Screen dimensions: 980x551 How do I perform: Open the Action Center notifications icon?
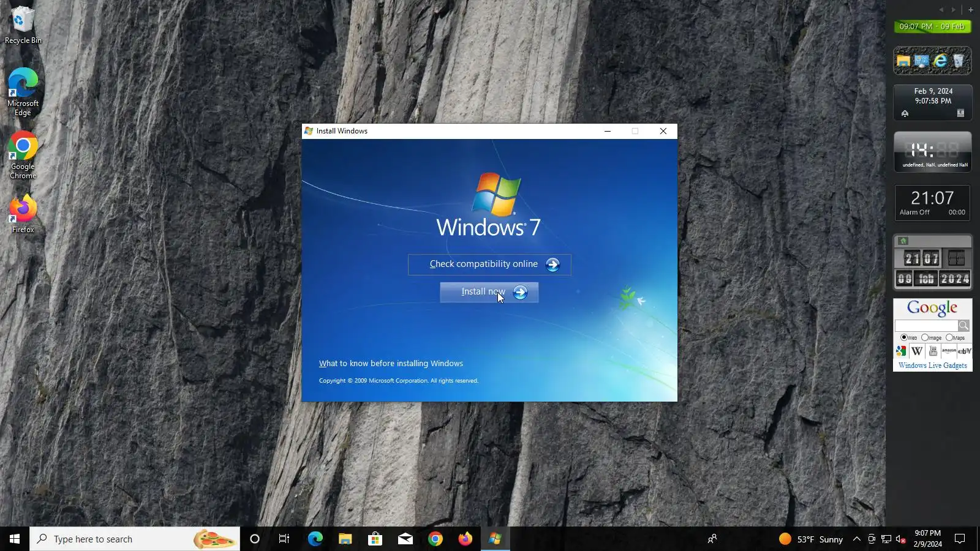coord(960,539)
